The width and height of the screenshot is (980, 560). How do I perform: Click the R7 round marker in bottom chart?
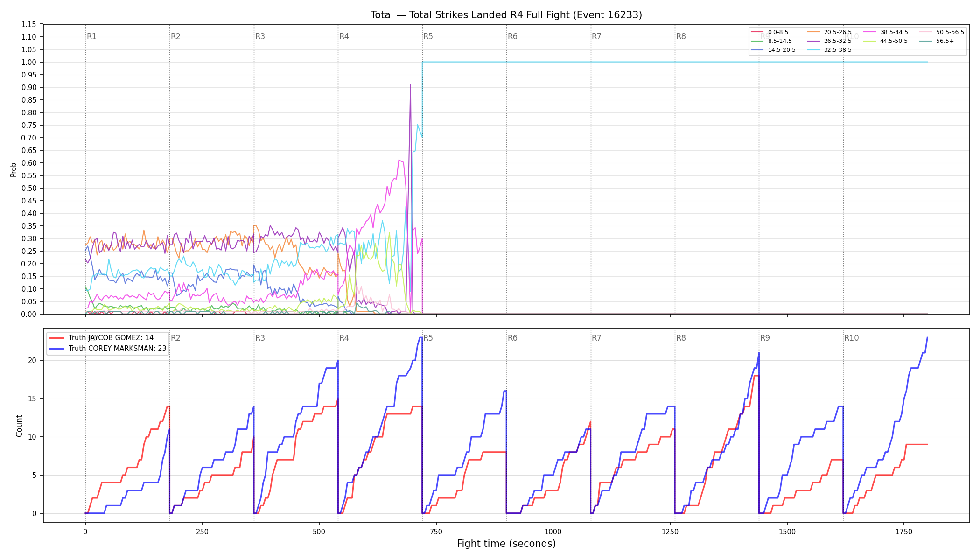pos(596,338)
